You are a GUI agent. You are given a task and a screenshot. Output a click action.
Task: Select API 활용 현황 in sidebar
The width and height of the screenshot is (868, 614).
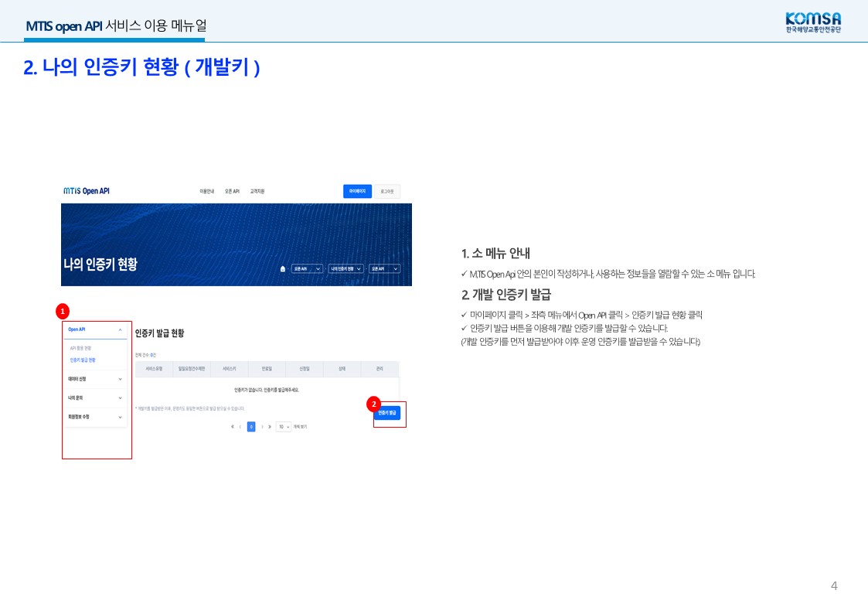coord(81,348)
